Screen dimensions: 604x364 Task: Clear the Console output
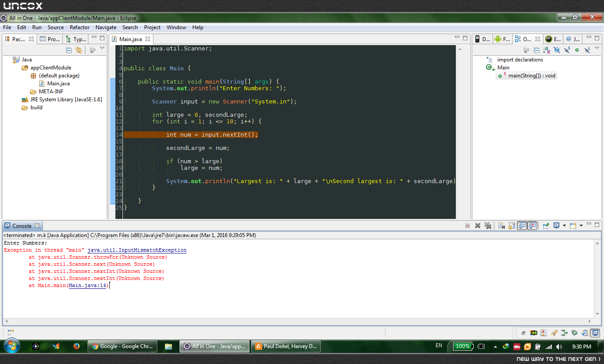click(x=501, y=226)
